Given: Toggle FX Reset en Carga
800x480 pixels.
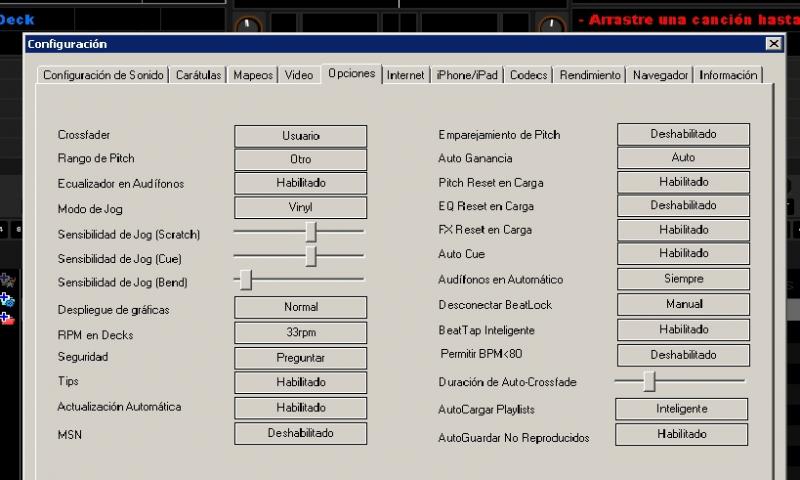Looking at the screenshot, I should [683, 230].
